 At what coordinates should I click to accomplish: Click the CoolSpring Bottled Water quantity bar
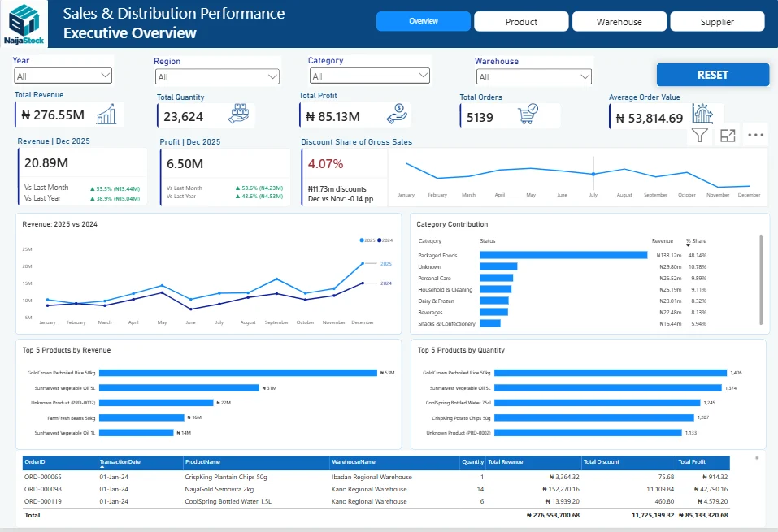[598, 403]
